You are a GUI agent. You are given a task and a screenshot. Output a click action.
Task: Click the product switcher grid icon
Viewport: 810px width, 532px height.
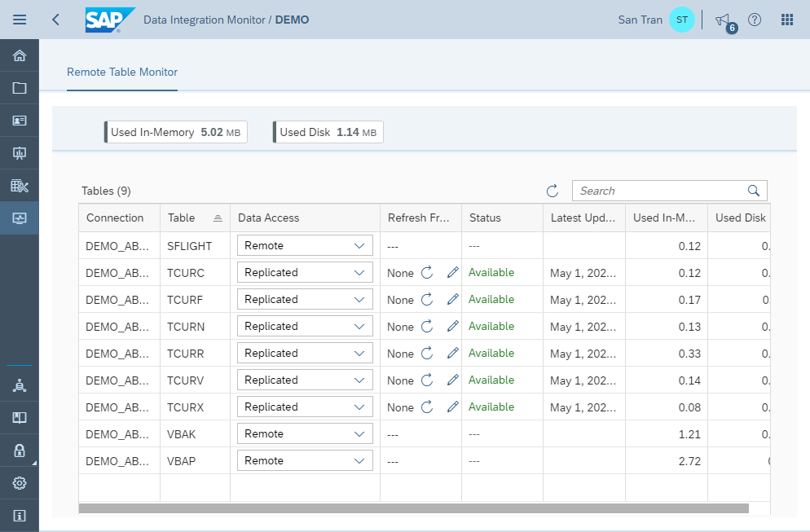786,20
